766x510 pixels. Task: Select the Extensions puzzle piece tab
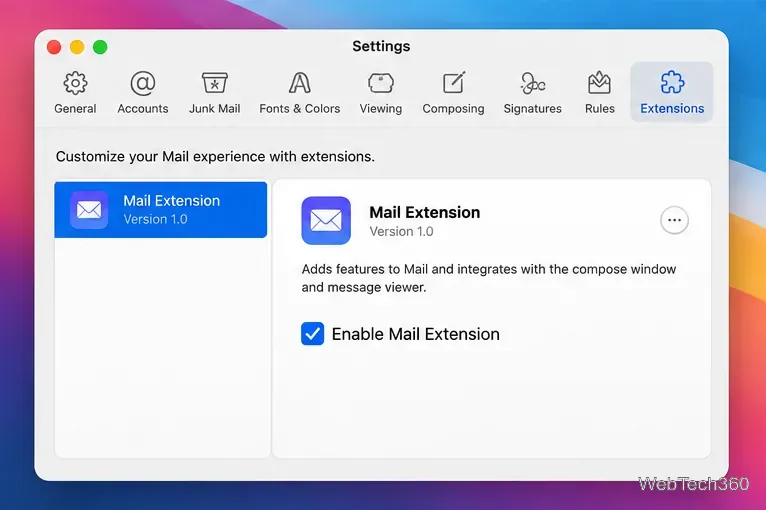click(x=672, y=92)
